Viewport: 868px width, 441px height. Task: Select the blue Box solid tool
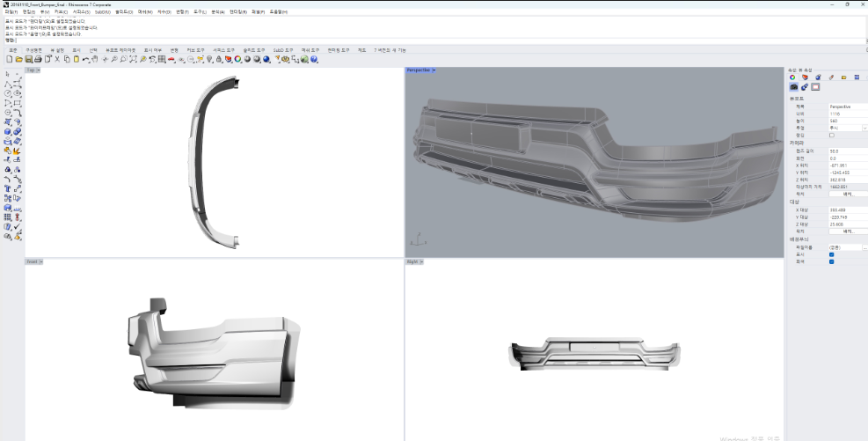(8, 131)
